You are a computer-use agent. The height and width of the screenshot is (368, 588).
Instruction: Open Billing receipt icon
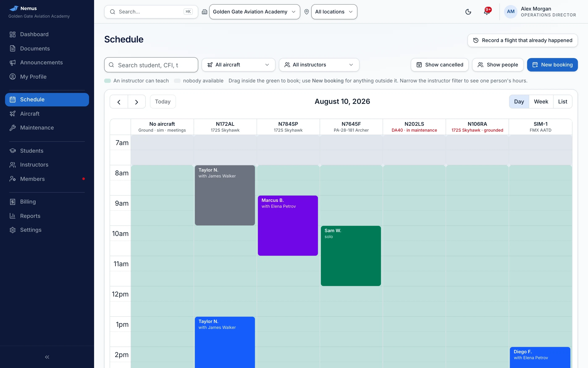click(13, 202)
